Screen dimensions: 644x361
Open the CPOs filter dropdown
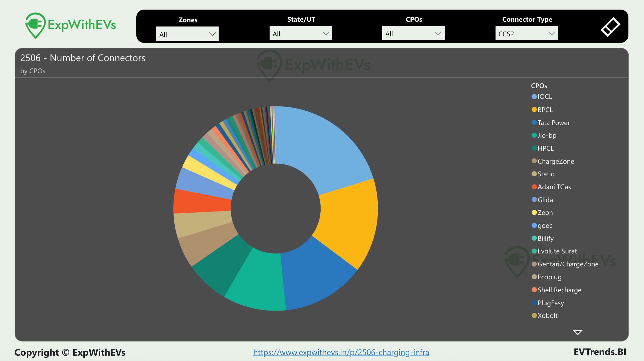point(413,34)
